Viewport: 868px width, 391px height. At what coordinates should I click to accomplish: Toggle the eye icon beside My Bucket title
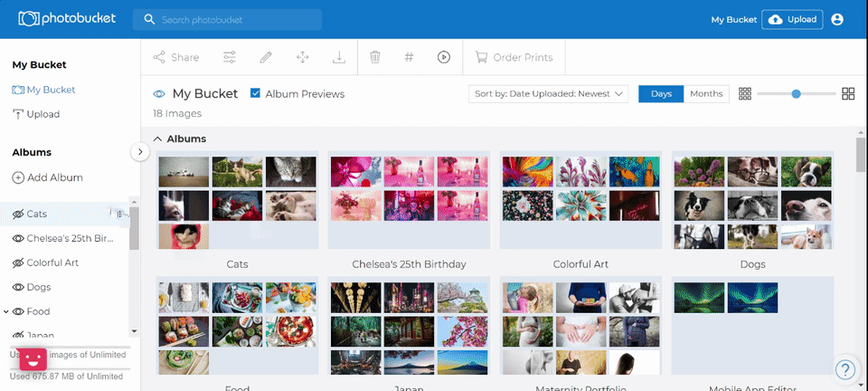click(x=159, y=94)
